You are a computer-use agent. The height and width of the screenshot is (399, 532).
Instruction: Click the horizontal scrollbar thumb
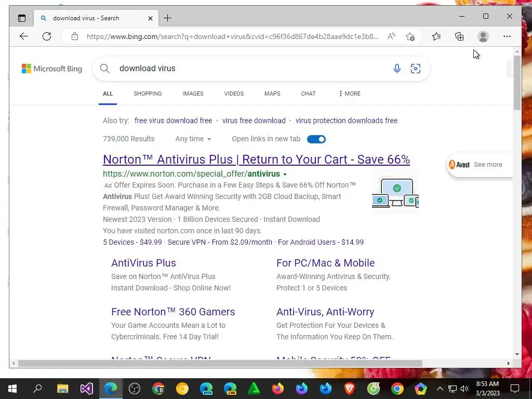coord(220,363)
